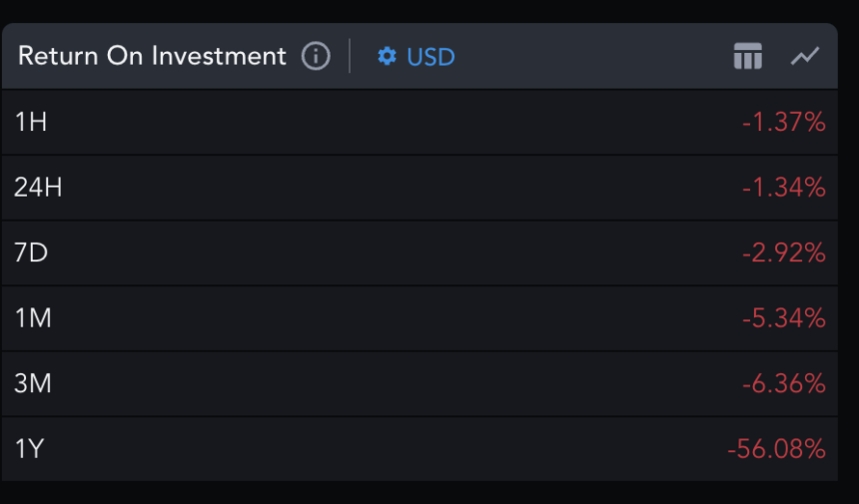This screenshot has height=504, width=859.
Task: Select the 3M period label
Action: (x=33, y=384)
